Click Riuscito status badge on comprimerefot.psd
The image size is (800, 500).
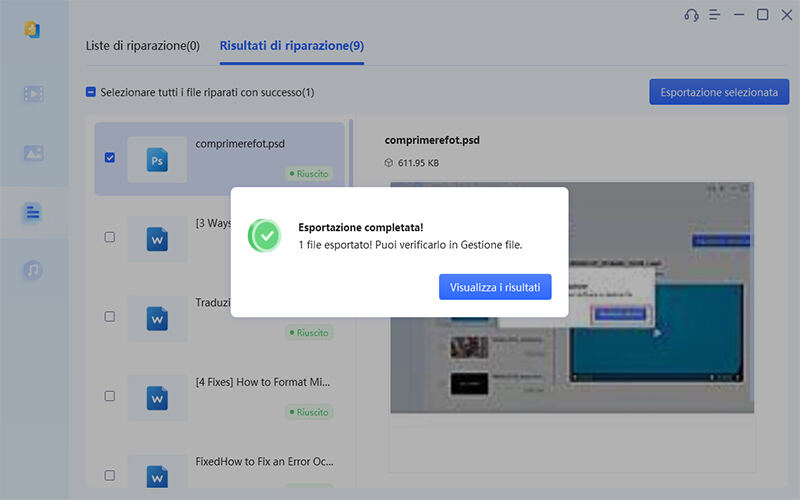click(x=309, y=173)
